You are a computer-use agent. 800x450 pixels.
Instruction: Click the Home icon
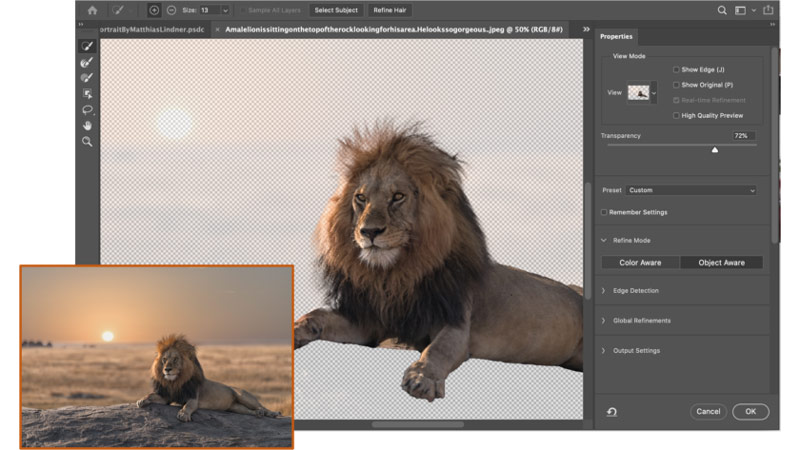(x=92, y=10)
